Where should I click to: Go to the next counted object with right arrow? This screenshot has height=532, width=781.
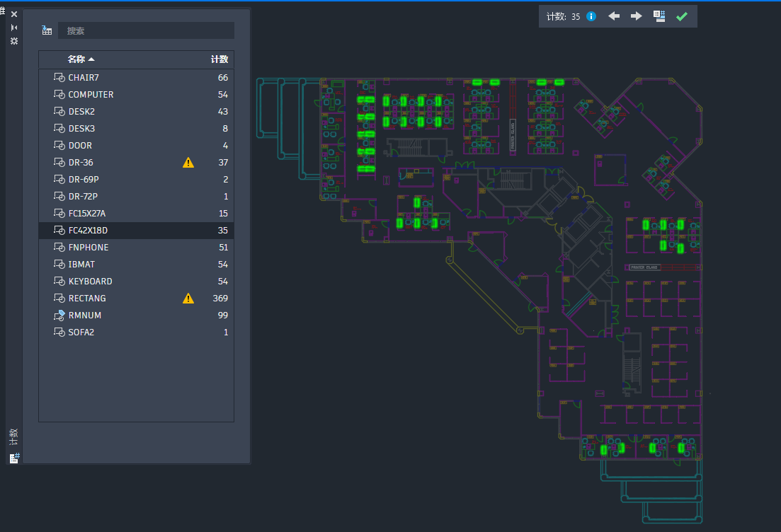pos(636,16)
